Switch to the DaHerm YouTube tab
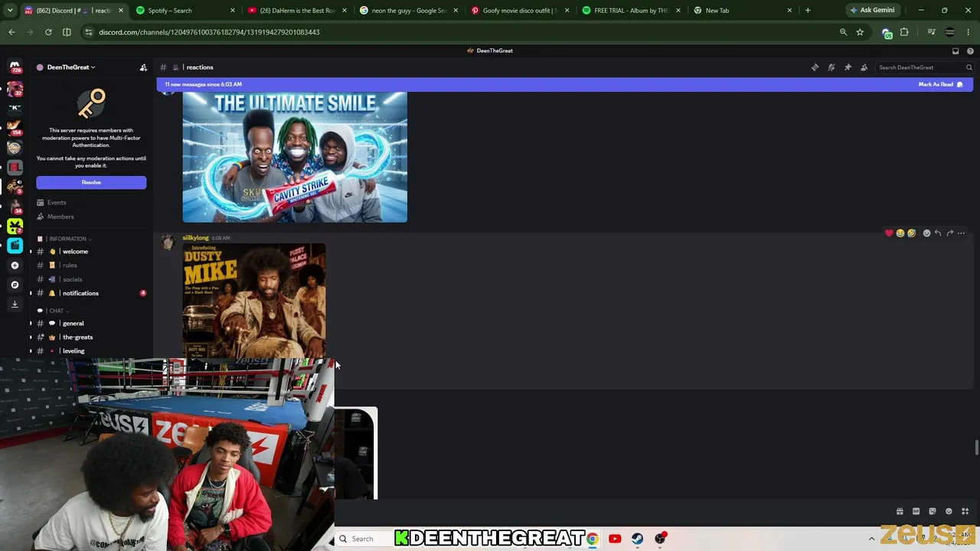The image size is (980, 551). tap(298, 11)
